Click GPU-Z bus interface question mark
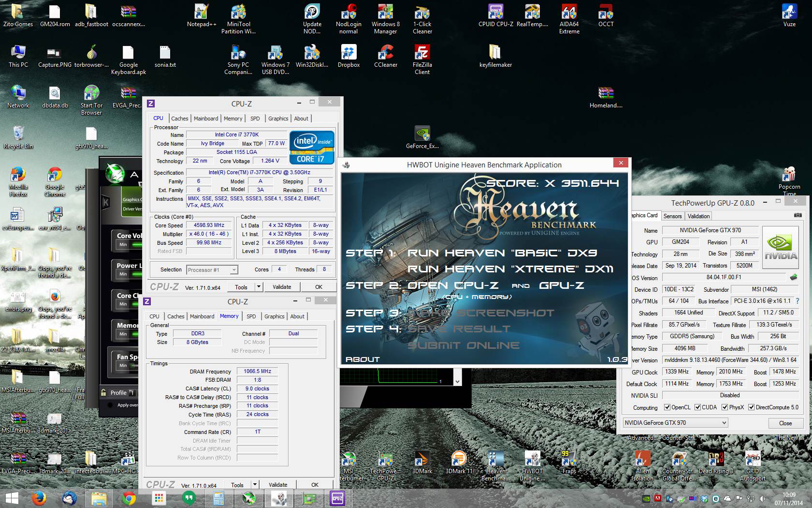Viewport: 812px width, 508px height. [x=797, y=301]
